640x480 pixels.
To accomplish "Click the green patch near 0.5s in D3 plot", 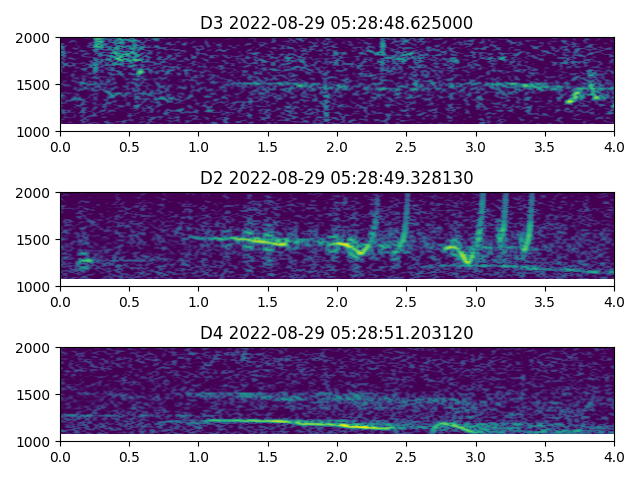I will tap(124, 53).
